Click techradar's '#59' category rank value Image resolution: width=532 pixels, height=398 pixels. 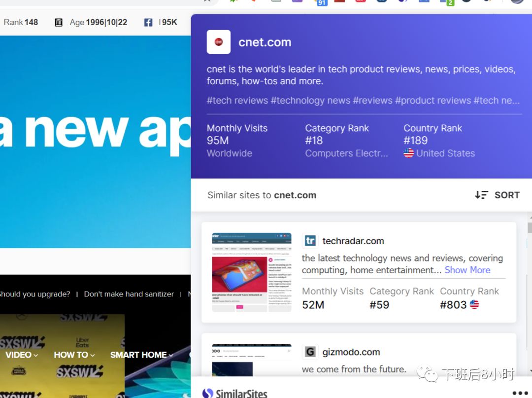pyautogui.click(x=379, y=305)
